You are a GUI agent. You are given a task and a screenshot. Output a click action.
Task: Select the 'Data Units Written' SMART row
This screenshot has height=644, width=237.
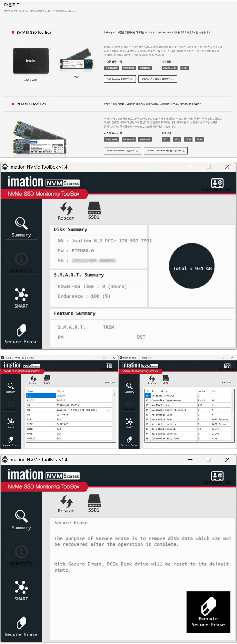pyautogui.click(x=188, y=424)
